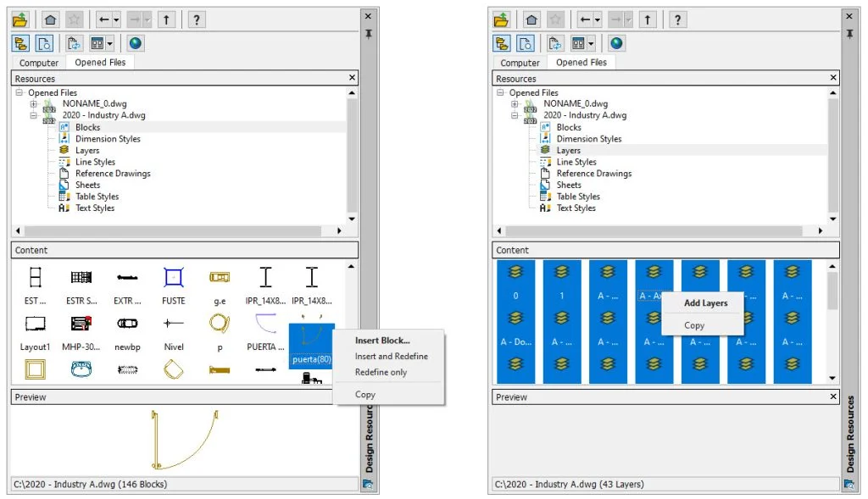Viewport: 868px width, 499px height.
Task: Choose Add Layers from the context menu
Action: coord(705,303)
